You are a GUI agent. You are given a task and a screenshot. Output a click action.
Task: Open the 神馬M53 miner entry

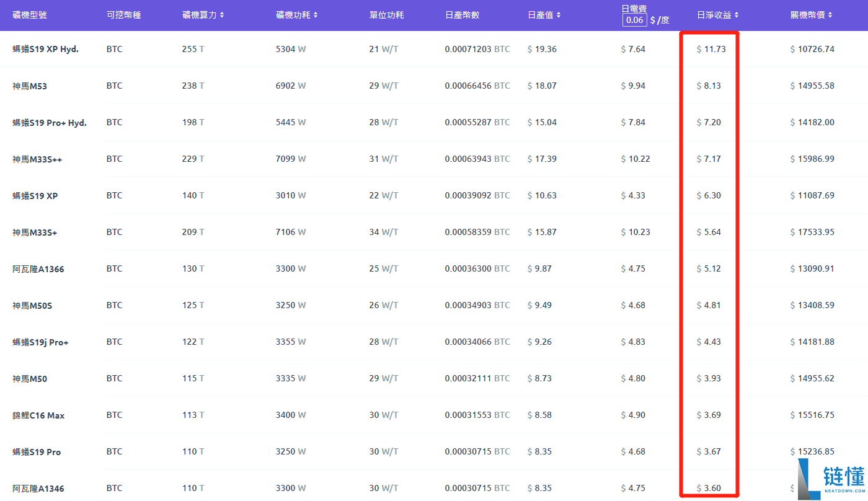point(30,86)
